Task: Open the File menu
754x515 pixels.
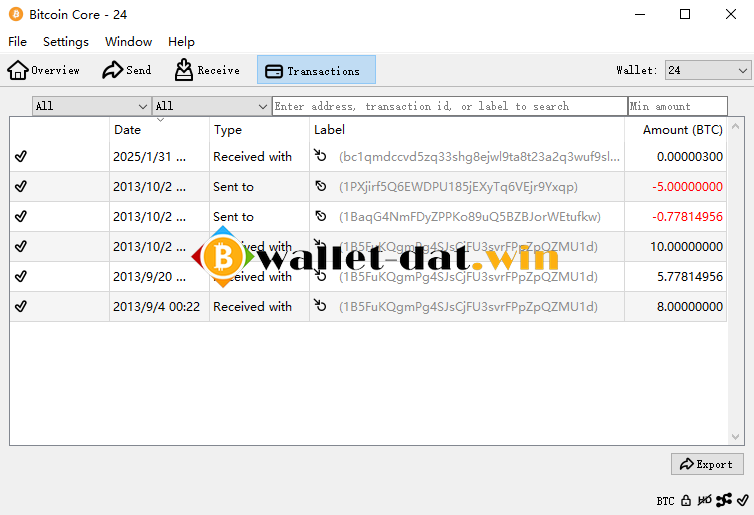Action: (x=17, y=42)
